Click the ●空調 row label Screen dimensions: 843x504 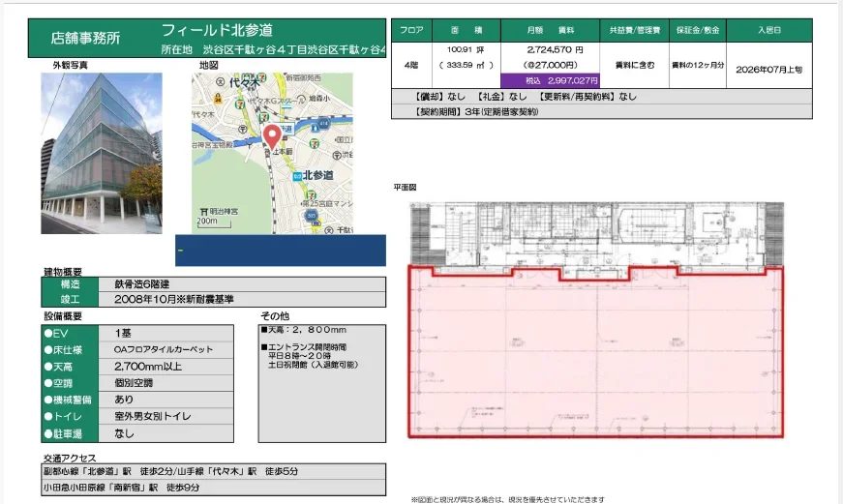coord(70,383)
